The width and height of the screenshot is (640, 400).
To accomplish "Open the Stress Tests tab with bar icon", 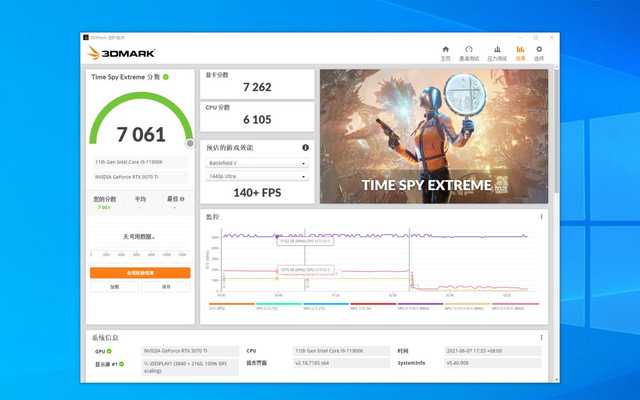I will coord(497,53).
